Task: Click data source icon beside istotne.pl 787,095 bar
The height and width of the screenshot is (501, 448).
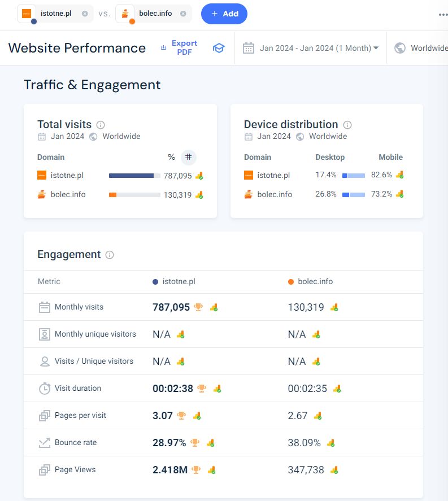Action: click(x=199, y=176)
